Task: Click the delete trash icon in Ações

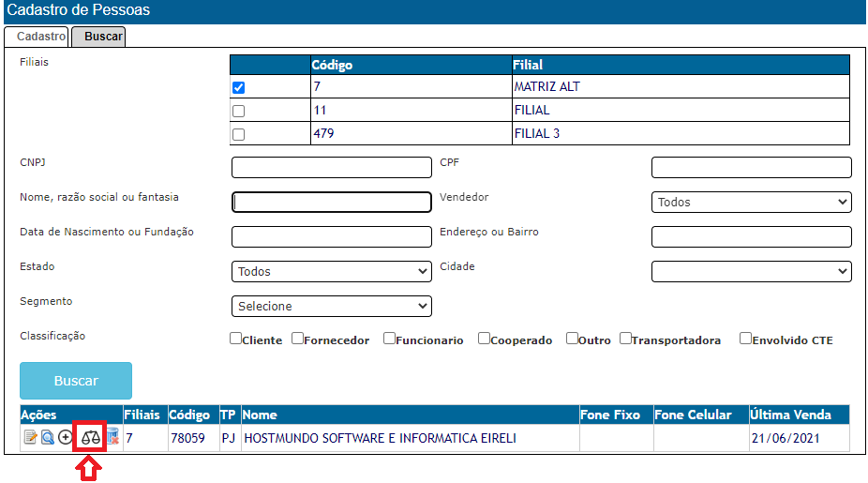Action: pos(112,436)
